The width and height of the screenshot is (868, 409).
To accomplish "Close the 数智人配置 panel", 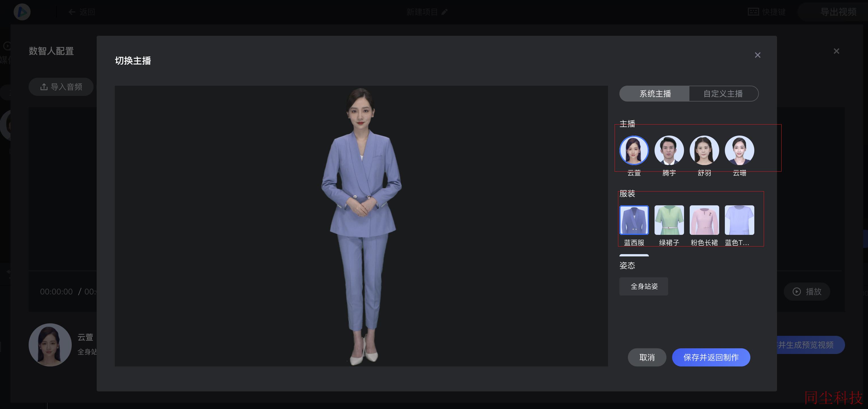I will click(836, 51).
